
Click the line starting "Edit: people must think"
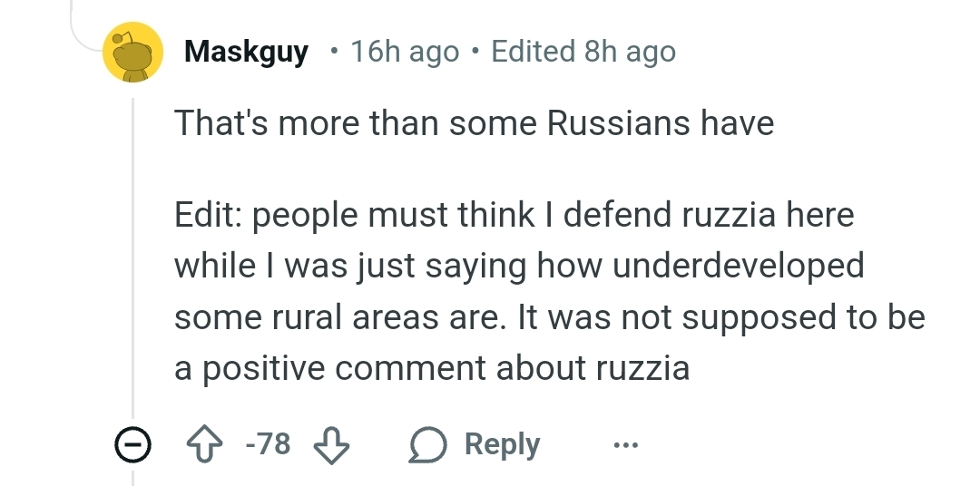[514, 216]
